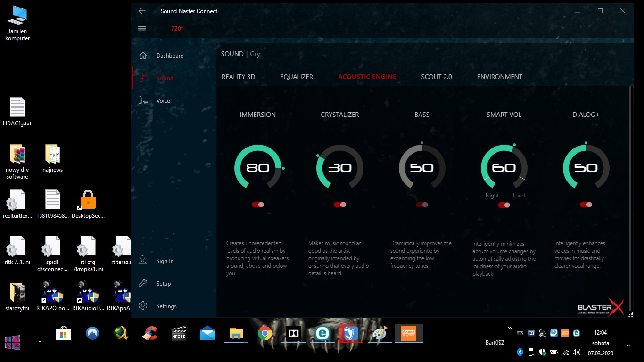The image size is (644, 362).
Task: Open the Mail app in taskbar
Action: [x=207, y=333]
